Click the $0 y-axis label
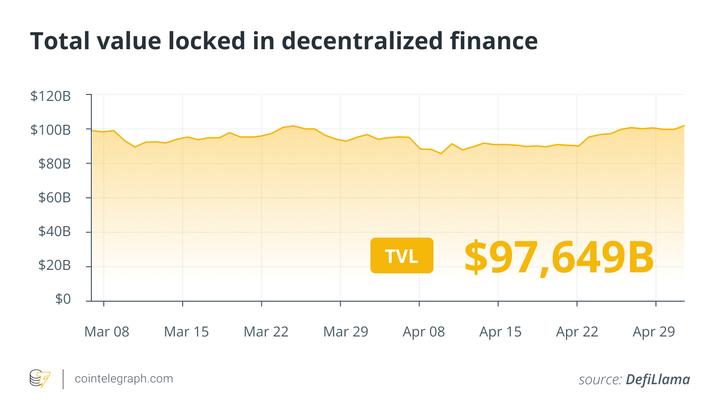The height and width of the screenshot is (419, 720). (x=61, y=299)
